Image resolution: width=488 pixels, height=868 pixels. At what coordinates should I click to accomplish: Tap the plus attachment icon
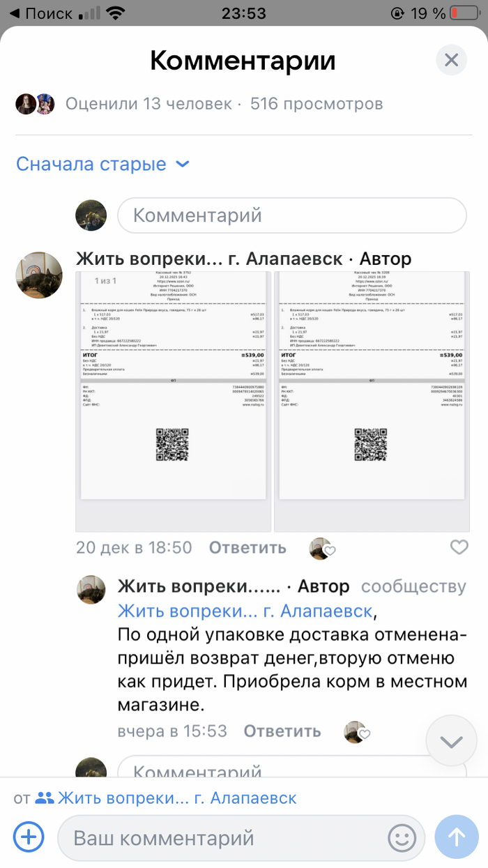coord(29,836)
